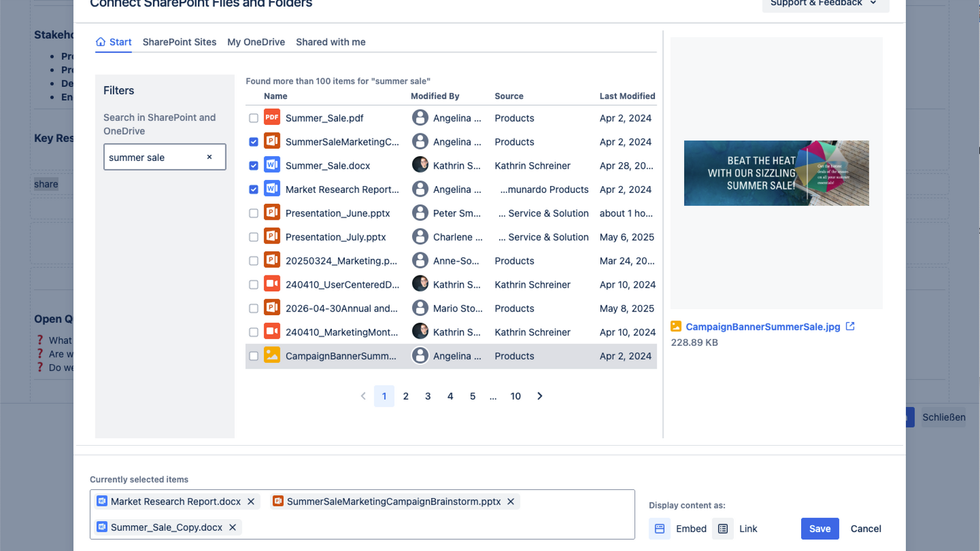Remove SummerSaleMarketingCampaignBrainstorm.pptx from selection
Image resolution: width=980 pixels, height=551 pixels.
tap(511, 501)
